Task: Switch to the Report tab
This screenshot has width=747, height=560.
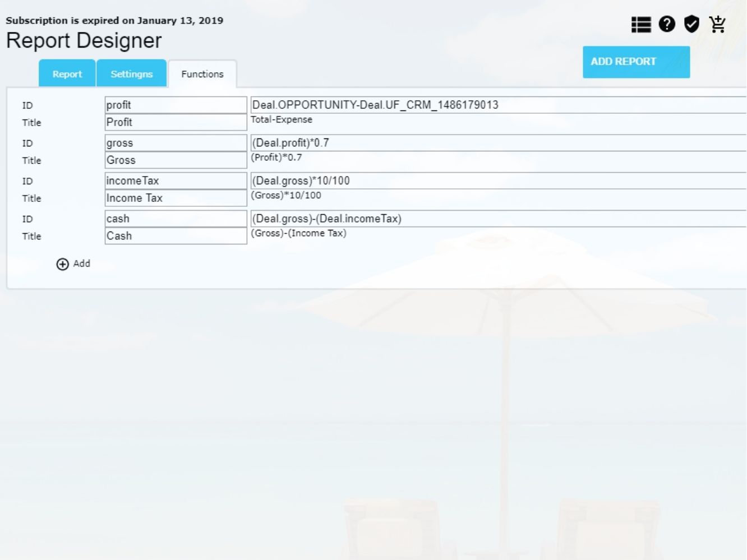Action: point(67,74)
